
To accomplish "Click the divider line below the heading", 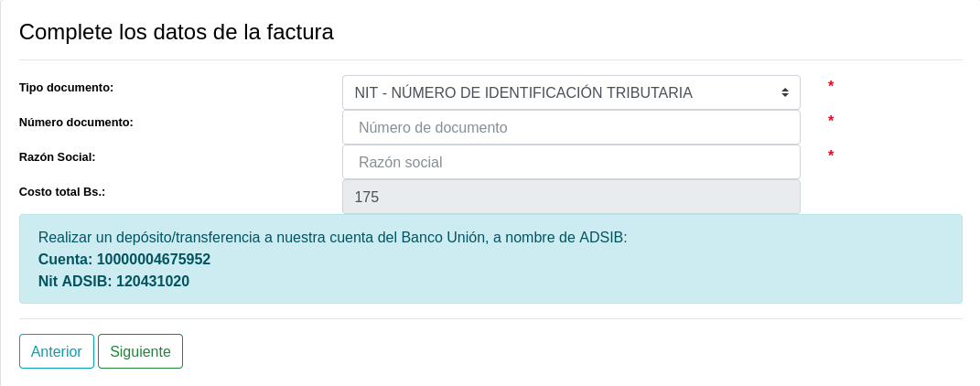I will [490, 59].
